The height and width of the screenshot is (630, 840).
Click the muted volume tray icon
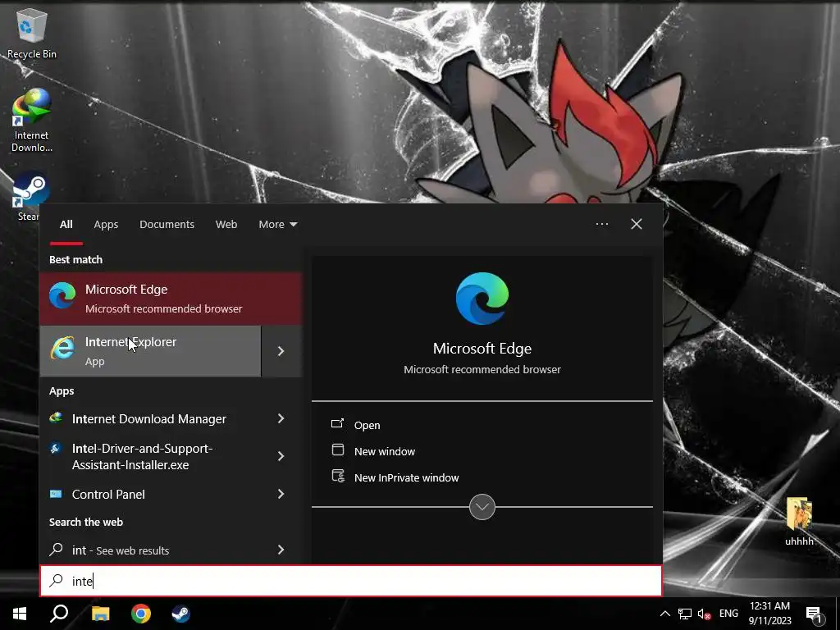pyautogui.click(x=704, y=614)
